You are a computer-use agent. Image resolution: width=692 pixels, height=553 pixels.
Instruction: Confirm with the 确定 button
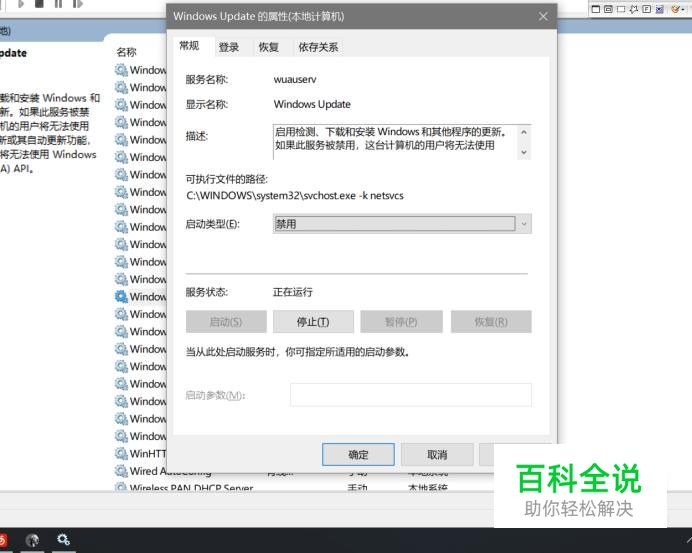click(x=358, y=455)
